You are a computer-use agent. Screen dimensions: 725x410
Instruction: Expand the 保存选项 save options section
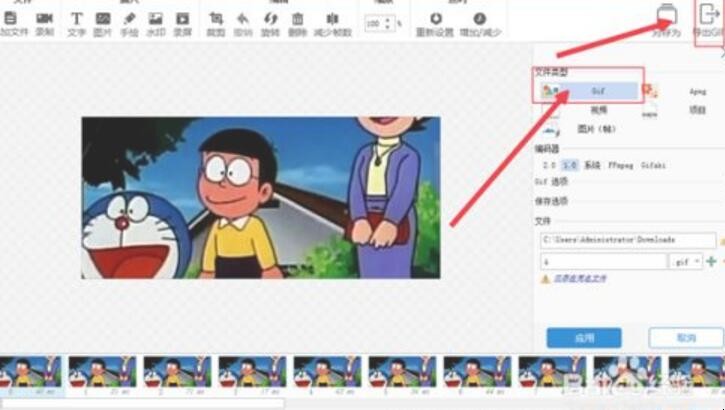point(551,201)
